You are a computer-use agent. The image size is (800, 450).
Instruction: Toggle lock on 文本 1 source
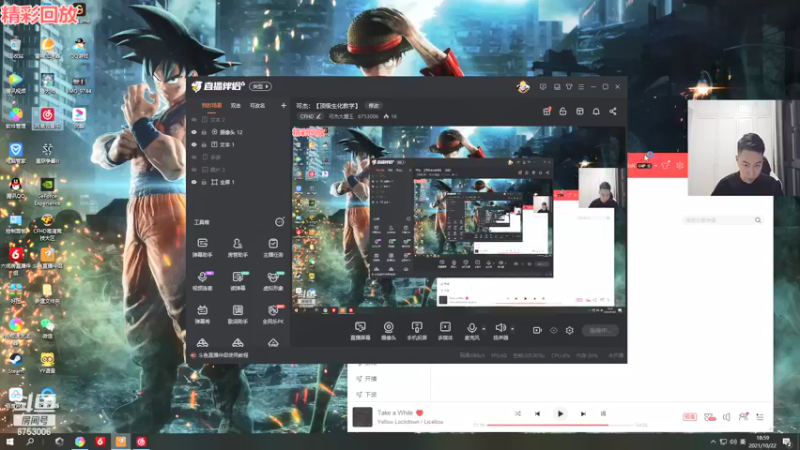click(x=204, y=144)
